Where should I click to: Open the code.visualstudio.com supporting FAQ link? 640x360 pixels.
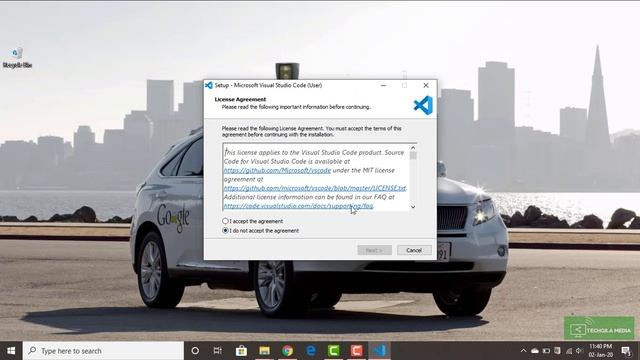point(298,206)
